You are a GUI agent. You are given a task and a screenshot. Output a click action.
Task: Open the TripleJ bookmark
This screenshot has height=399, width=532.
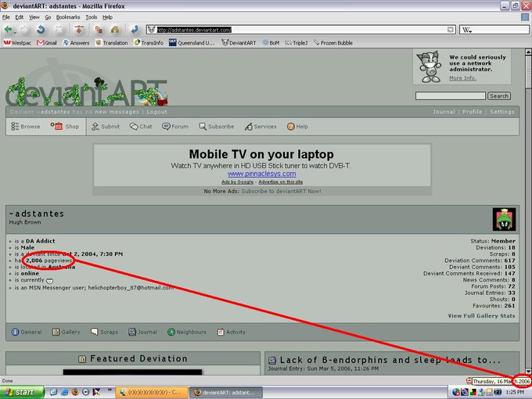tap(297, 43)
